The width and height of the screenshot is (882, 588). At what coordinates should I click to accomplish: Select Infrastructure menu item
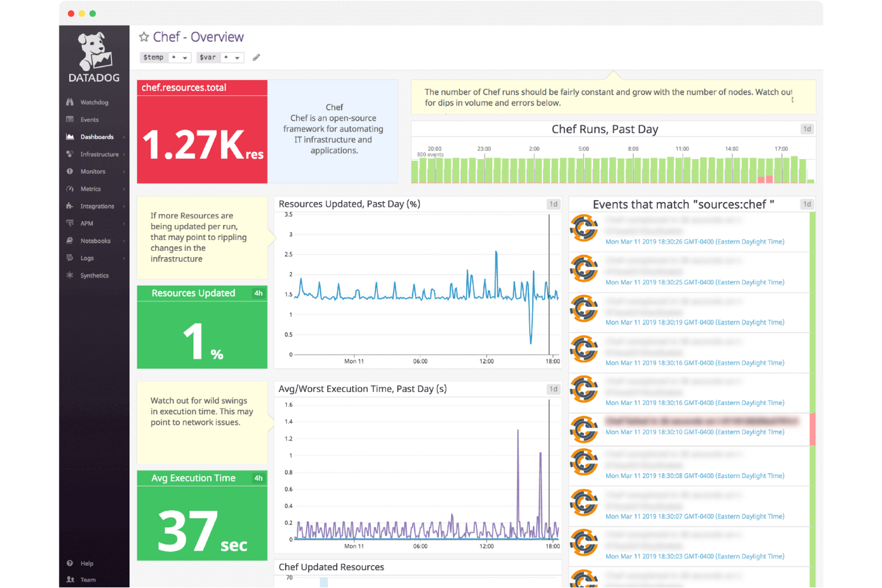(100, 154)
